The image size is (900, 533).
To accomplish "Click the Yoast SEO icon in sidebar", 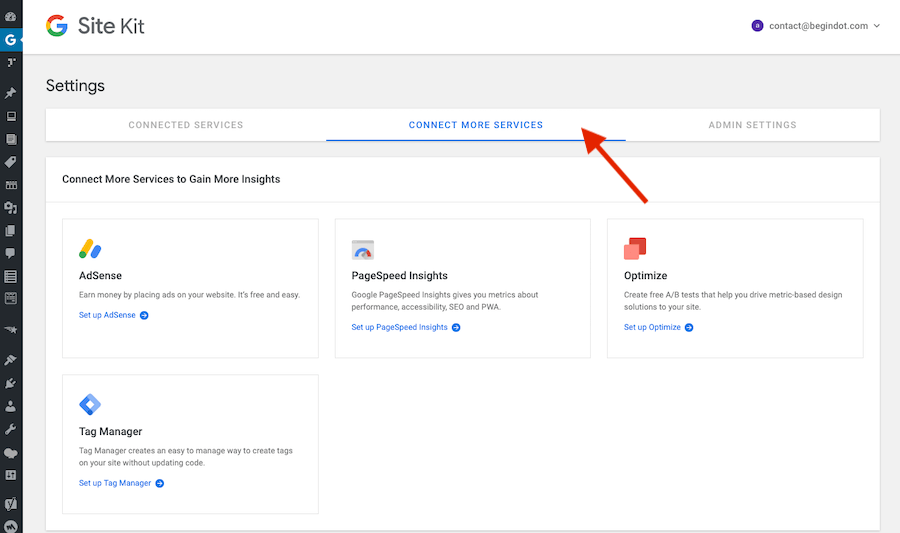I will [10, 504].
